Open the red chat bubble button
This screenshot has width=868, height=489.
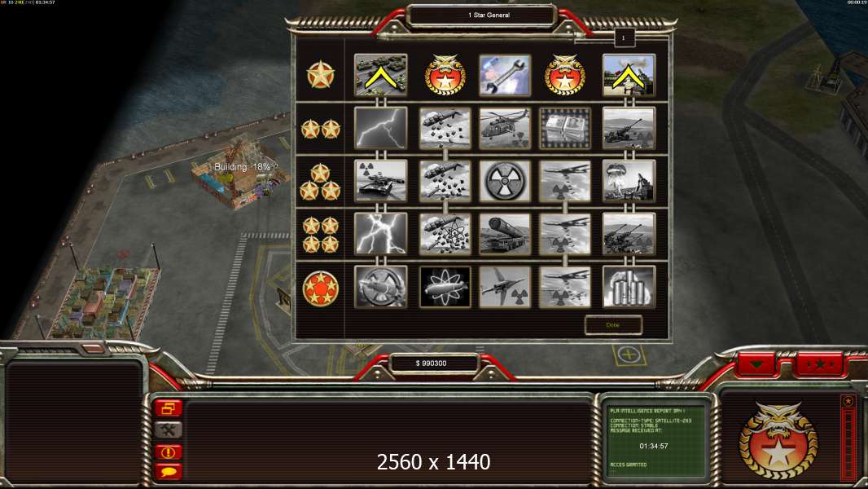point(169,472)
